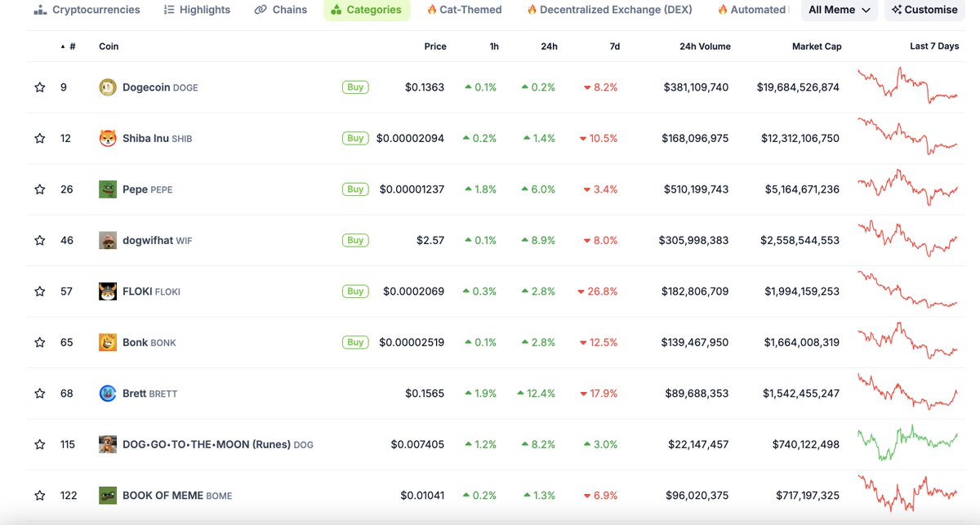Open the Bonk BONK coin page
Image resolution: width=980 pixels, height=525 pixels.
tap(149, 343)
